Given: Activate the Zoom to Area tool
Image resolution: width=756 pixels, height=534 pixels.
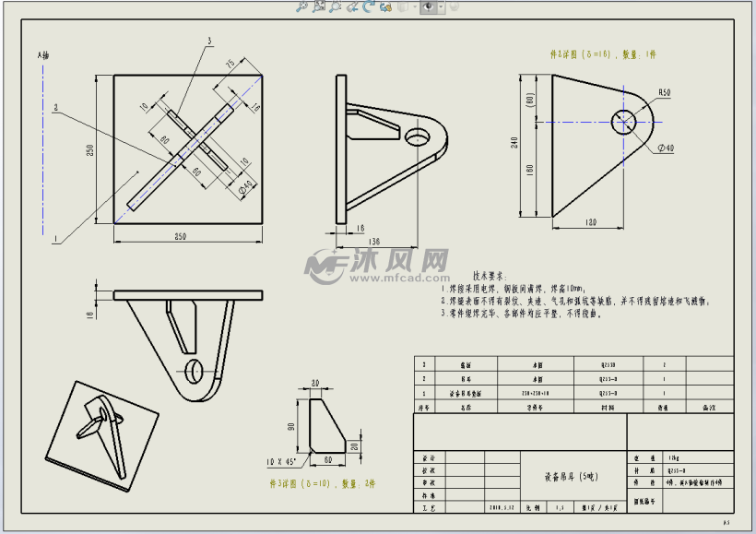Looking at the screenshot, I should click(x=318, y=6).
